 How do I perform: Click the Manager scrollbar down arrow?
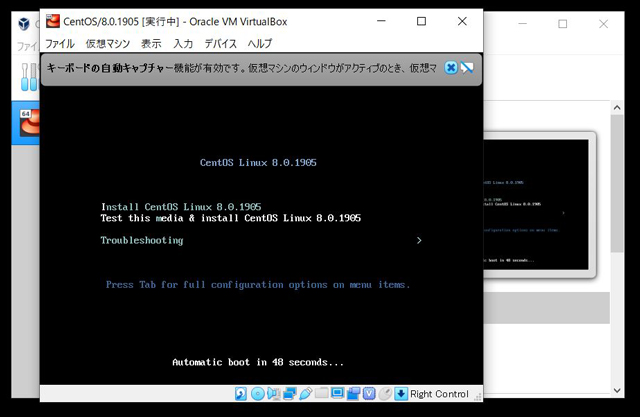(x=617, y=390)
